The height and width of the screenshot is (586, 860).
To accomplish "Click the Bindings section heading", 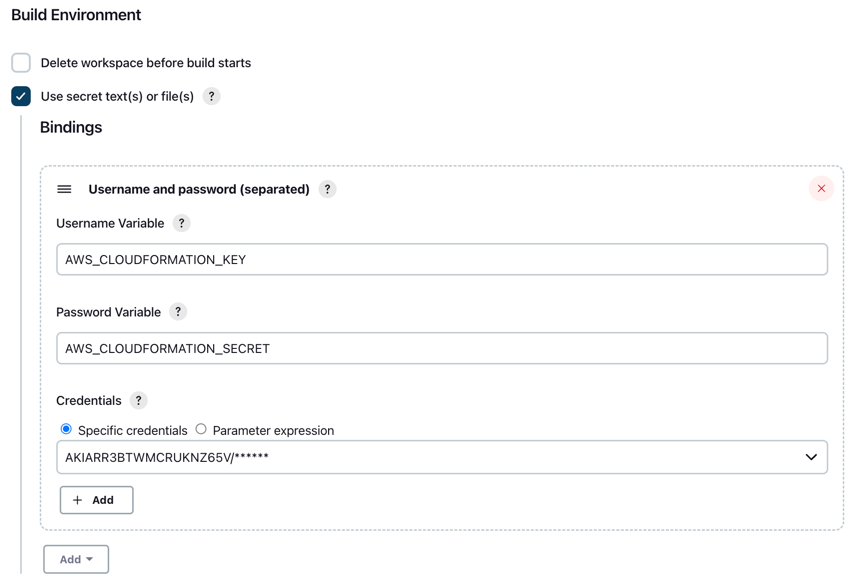I will pos(71,127).
